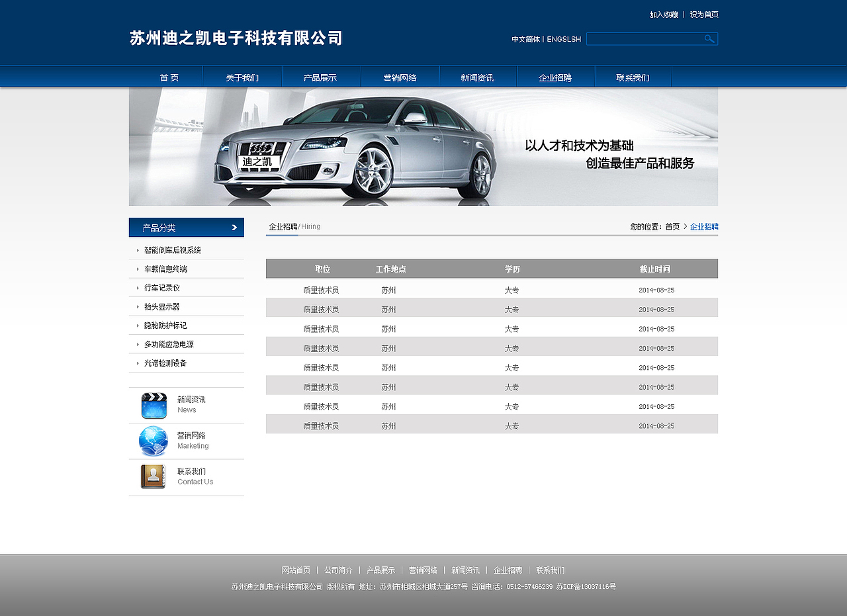The image size is (847, 616).
Task: Switch language to 中文简体
Action: [x=525, y=39]
